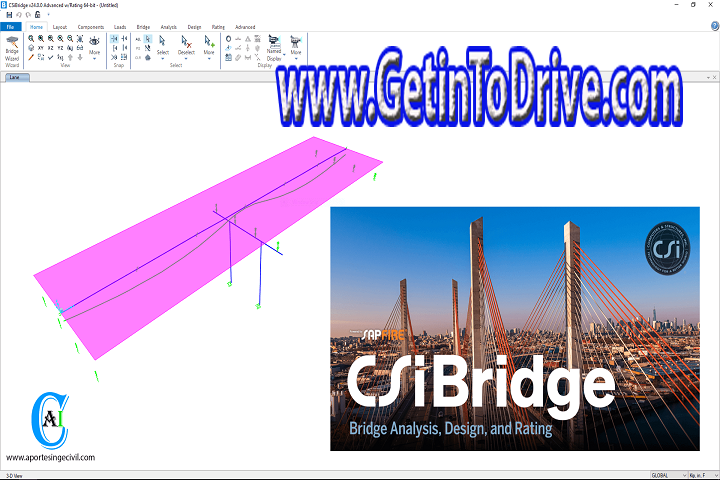Viewport: 720px width, 480px height.
Task: Click the polygon select icon
Action: pos(148,57)
